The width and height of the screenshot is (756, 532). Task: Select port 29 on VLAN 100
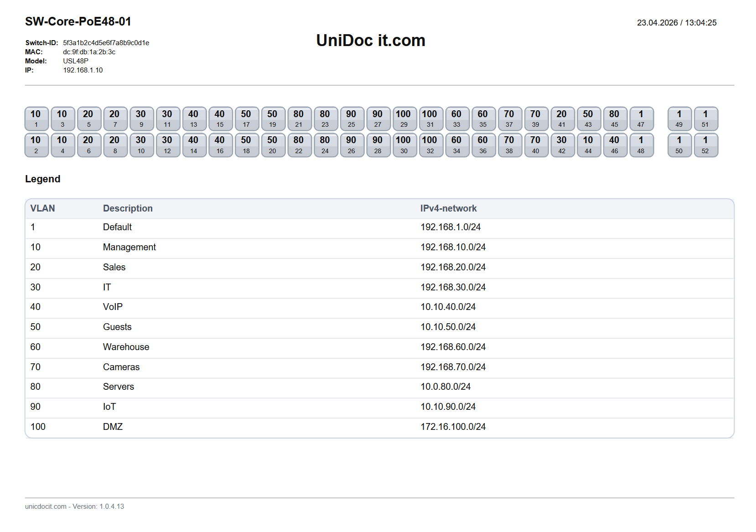(x=404, y=119)
